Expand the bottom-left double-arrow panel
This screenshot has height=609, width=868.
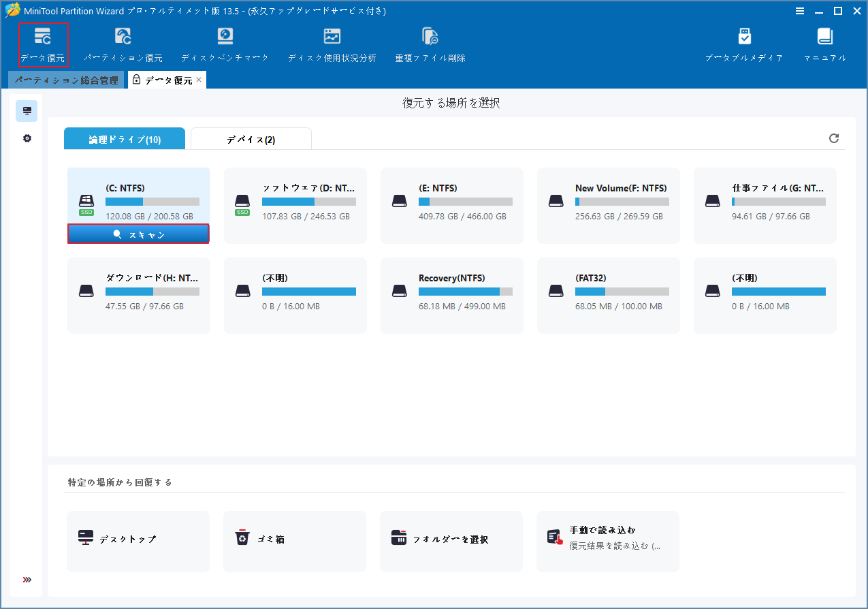pos(27,580)
